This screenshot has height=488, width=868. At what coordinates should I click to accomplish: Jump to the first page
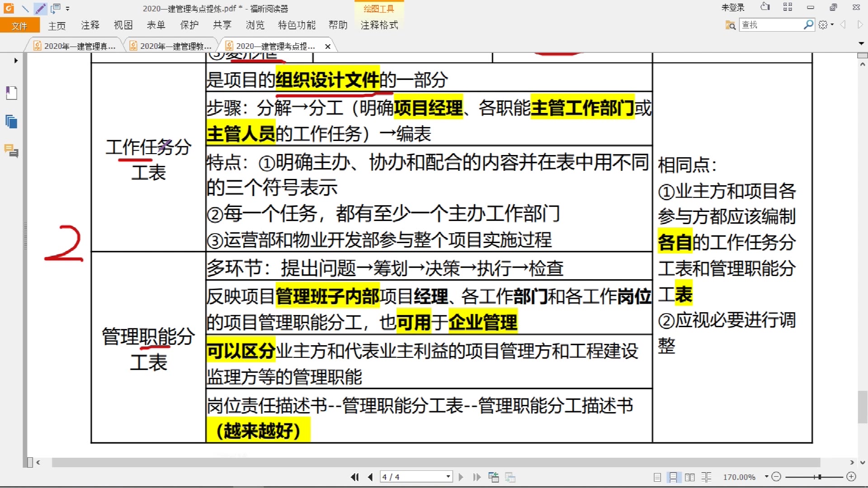355,477
